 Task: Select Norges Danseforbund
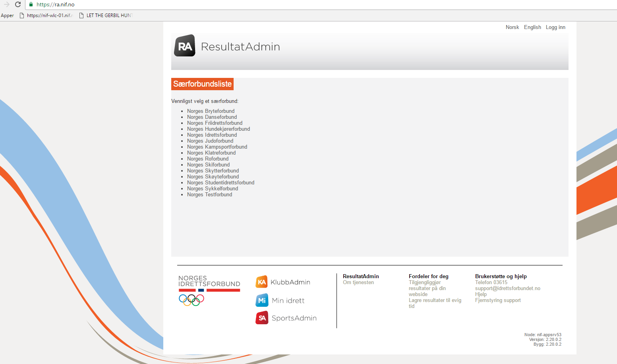(x=212, y=117)
